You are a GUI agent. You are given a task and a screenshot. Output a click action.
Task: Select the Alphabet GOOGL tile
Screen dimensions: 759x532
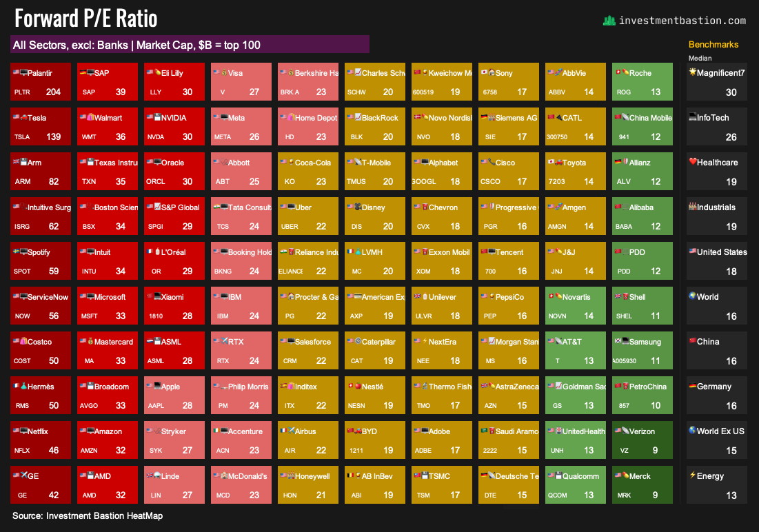(441, 171)
